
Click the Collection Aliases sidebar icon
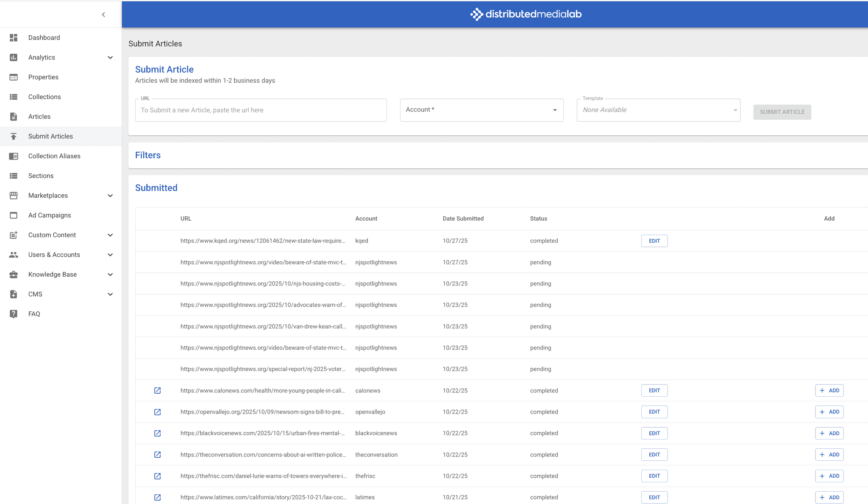(x=14, y=156)
